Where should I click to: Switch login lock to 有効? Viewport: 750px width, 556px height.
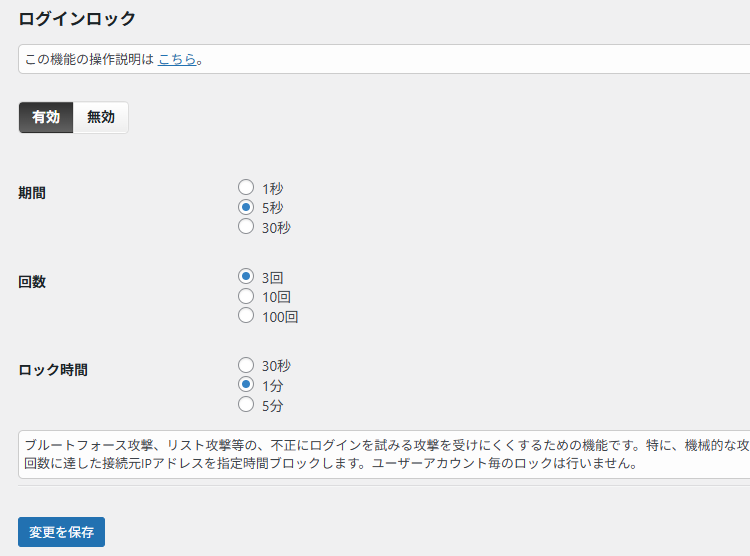[46, 118]
